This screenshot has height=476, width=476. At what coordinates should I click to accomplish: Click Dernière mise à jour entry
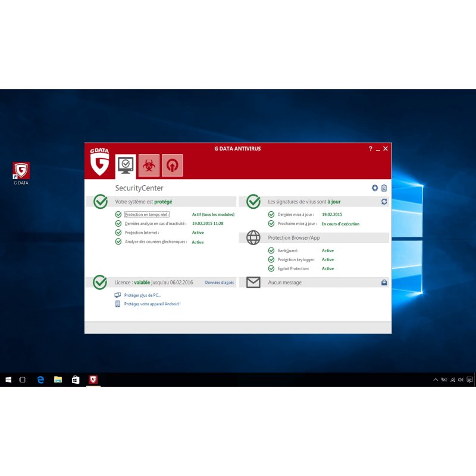click(x=296, y=214)
